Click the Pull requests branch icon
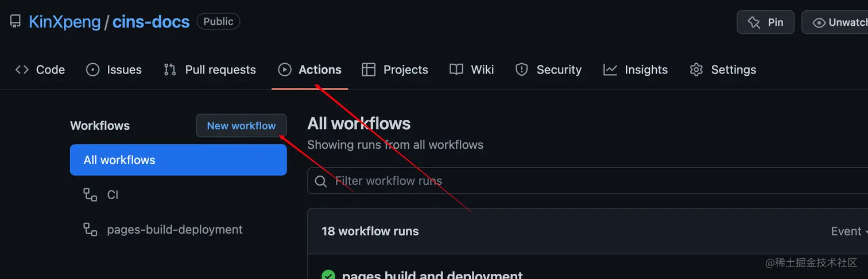This screenshot has width=868, height=279. tap(170, 69)
